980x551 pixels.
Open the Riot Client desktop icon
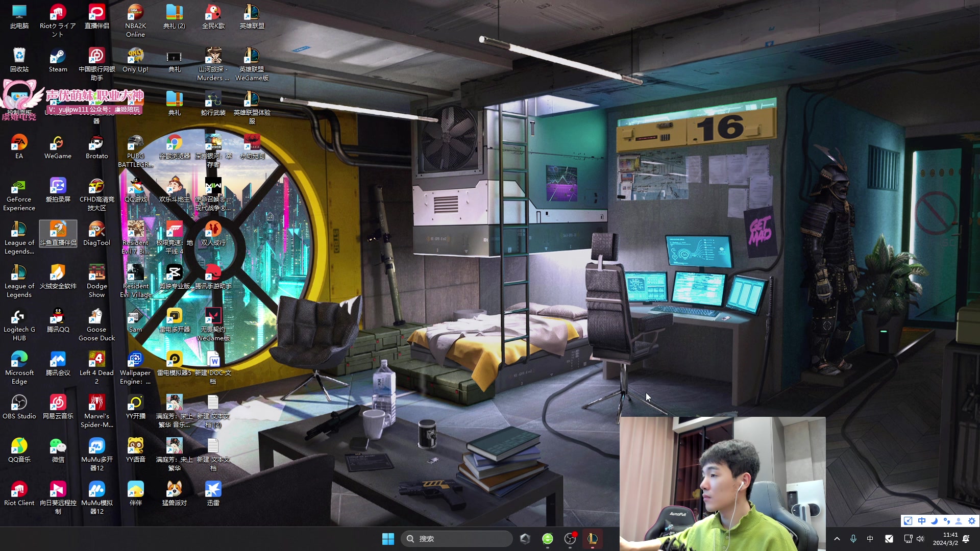point(19,494)
